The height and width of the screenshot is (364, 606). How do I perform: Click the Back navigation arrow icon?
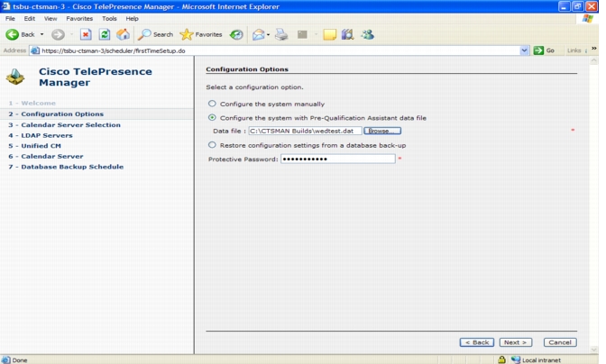(12, 34)
